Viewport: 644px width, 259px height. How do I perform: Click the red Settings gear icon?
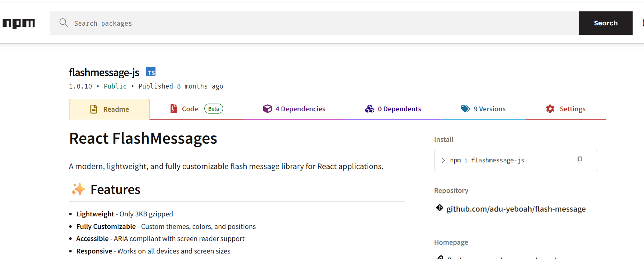point(550,109)
